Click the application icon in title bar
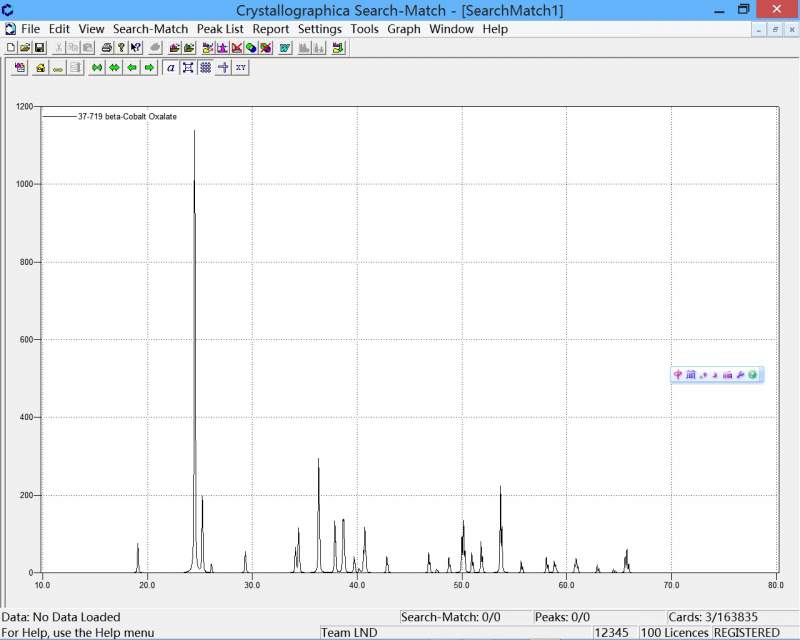Viewport: 800px width, 640px height. [x=8, y=10]
